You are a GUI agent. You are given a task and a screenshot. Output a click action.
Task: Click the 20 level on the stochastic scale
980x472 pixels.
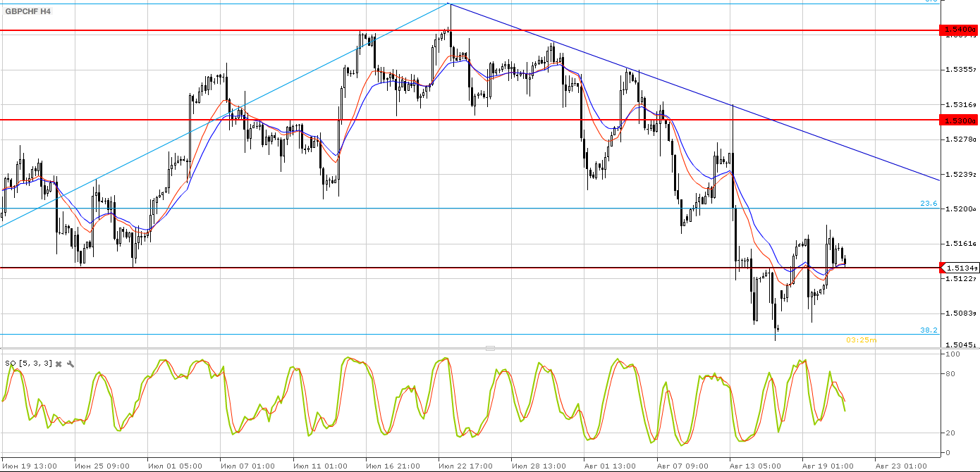(x=950, y=433)
